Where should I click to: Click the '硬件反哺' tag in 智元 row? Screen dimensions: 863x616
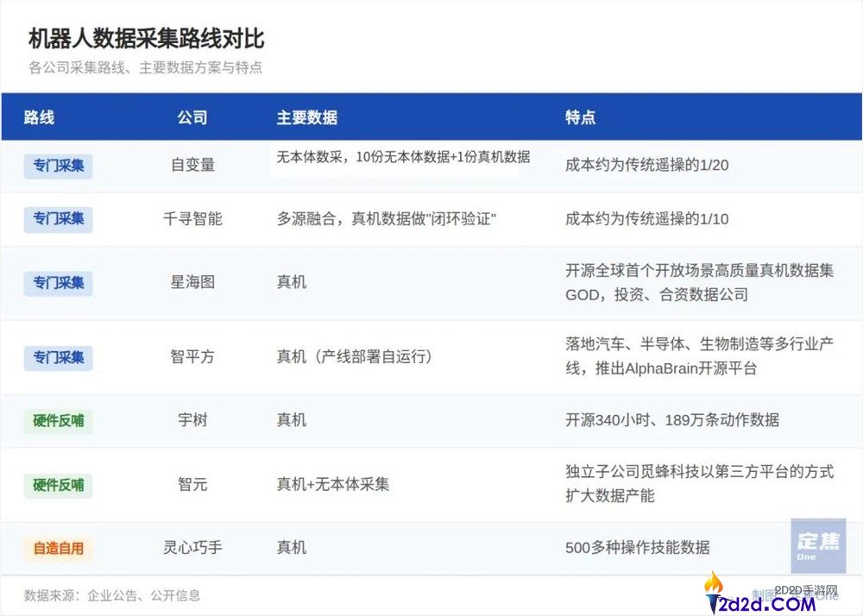(x=59, y=486)
